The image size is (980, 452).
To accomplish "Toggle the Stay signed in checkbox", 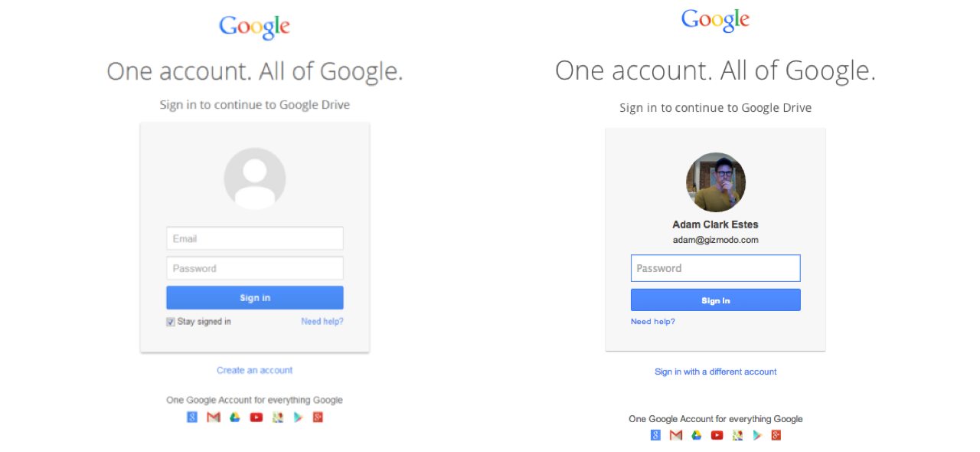I will tap(171, 322).
